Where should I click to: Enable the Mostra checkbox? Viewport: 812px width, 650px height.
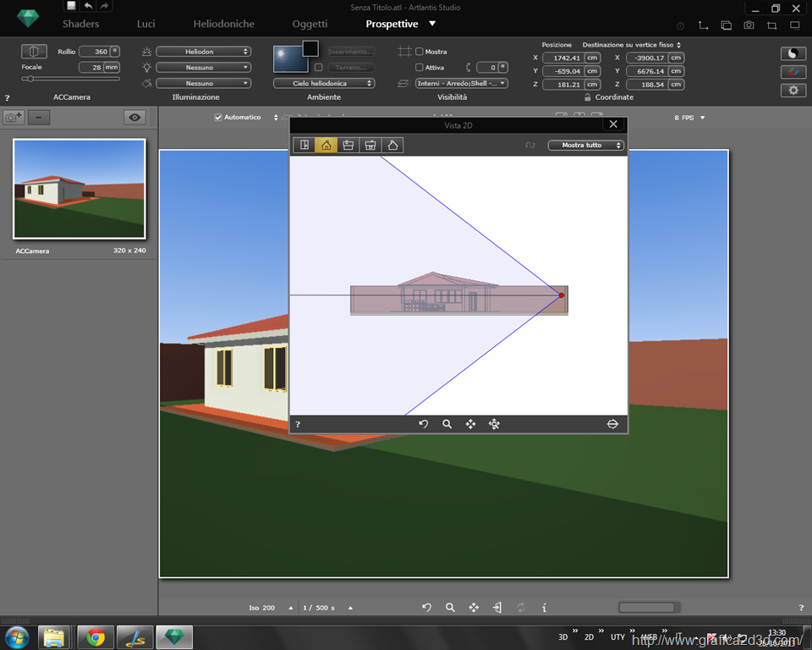(420, 52)
